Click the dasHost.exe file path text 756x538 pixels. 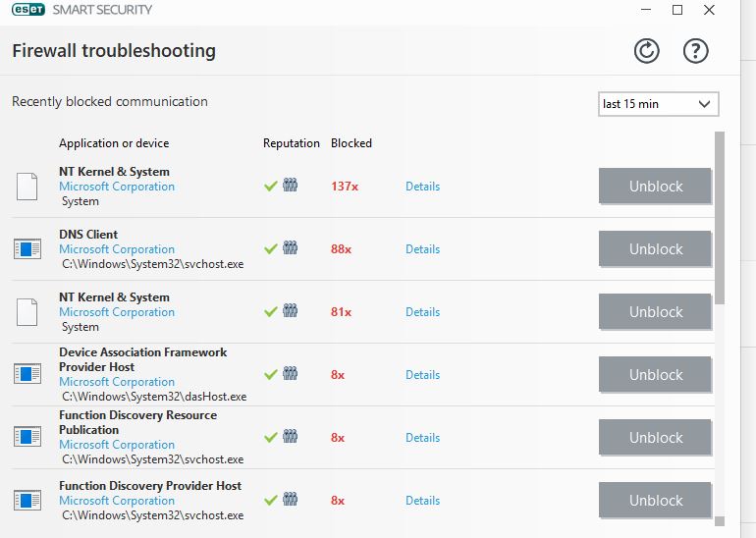(x=154, y=397)
